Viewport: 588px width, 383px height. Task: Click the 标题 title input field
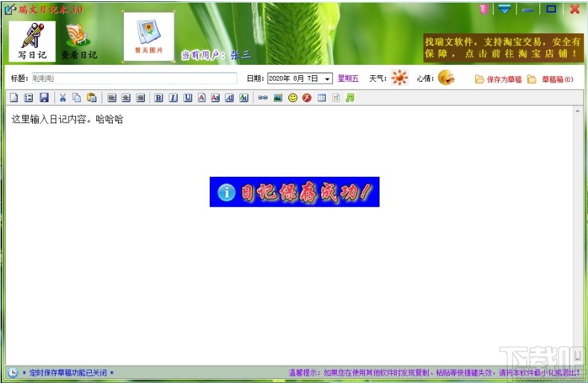coord(134,79)
